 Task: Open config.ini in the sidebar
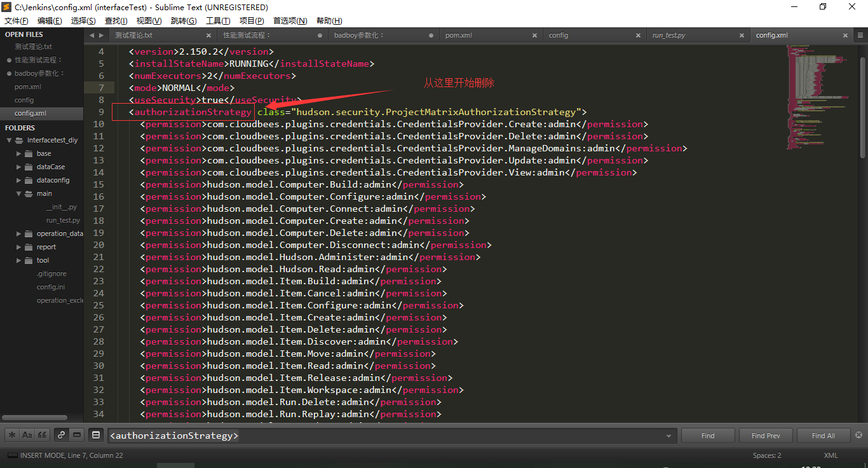(x=50, y=287)
